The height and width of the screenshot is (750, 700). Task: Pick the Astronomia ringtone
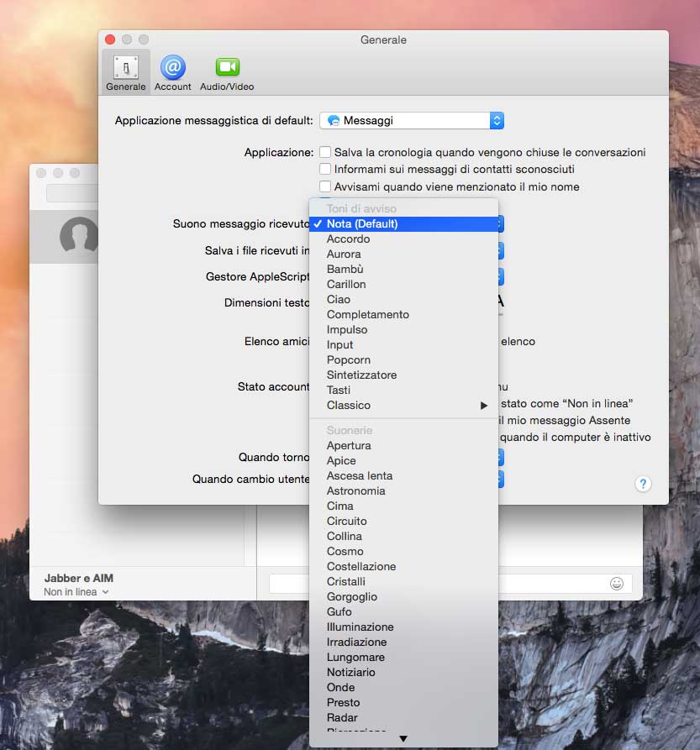403,490
